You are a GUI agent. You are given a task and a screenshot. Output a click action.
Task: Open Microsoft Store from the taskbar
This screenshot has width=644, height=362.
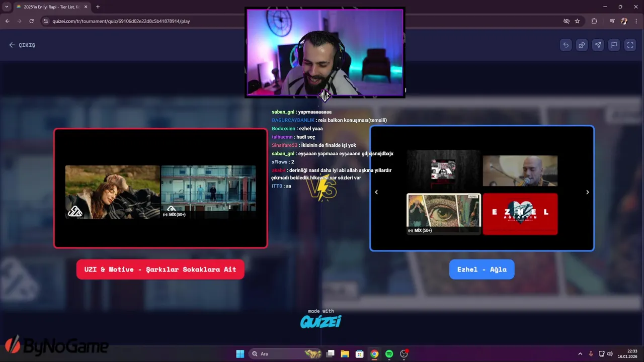pos(360,354)
